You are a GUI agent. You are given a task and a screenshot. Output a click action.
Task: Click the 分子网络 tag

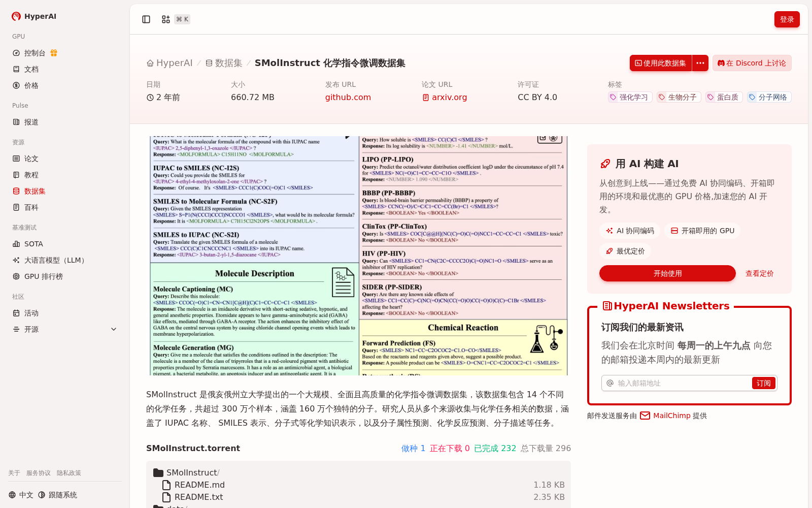point(769,97)
